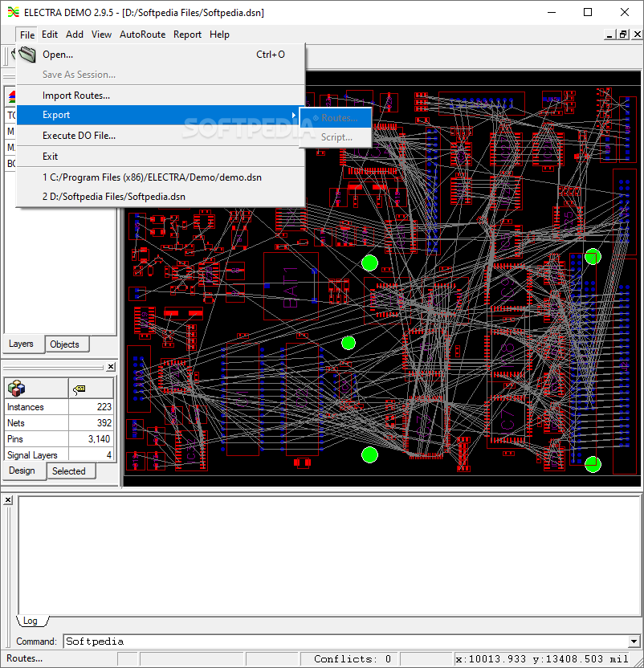Select Export menu item
This screenshot has height=668, width=644.
161,115
